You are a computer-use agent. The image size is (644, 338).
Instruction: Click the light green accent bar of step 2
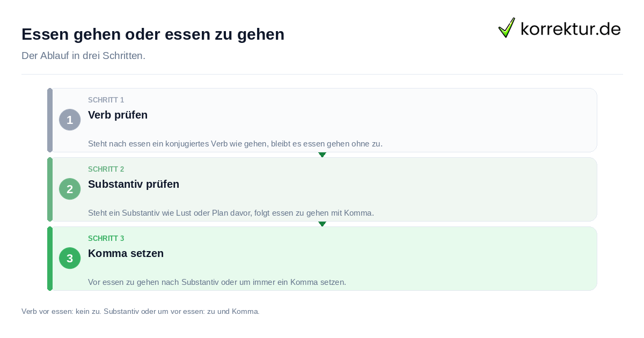[x=50, y=189]
